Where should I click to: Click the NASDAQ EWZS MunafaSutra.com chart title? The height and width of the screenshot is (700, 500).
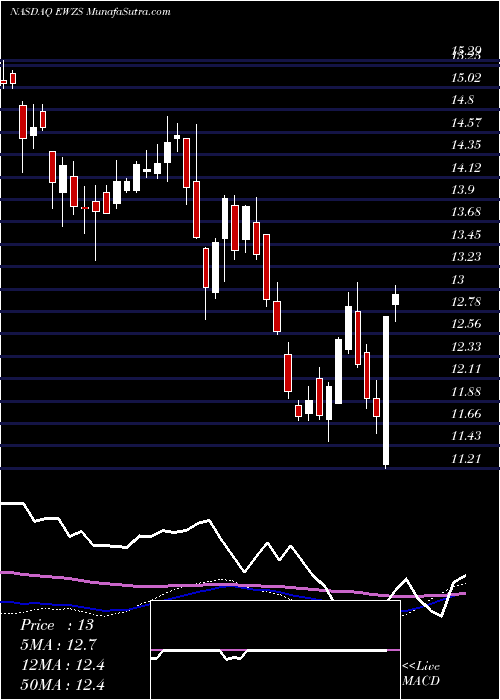pyautogui.click(x=90, y=12)
